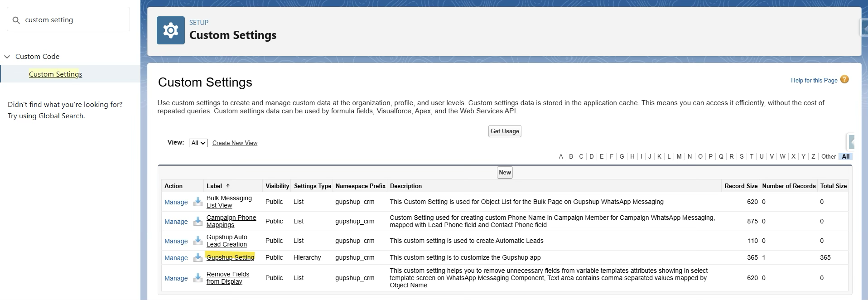Screen dimensions: 868x300
Task: Sort by Settings Type column header
Action: tap(313, 186)
